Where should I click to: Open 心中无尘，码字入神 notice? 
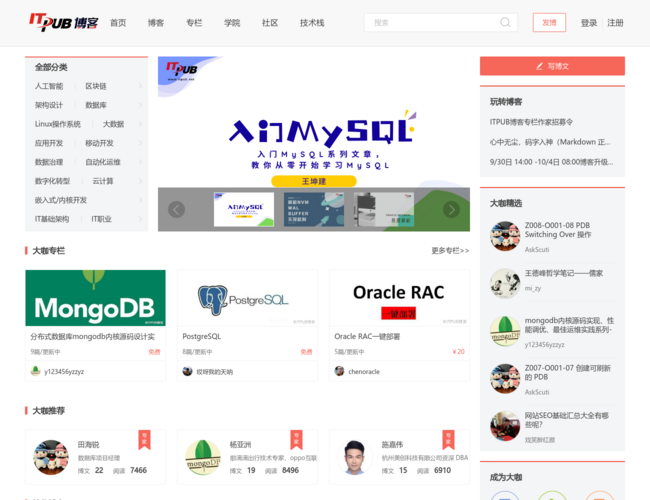pyautogui.click(x=550, y=142)
